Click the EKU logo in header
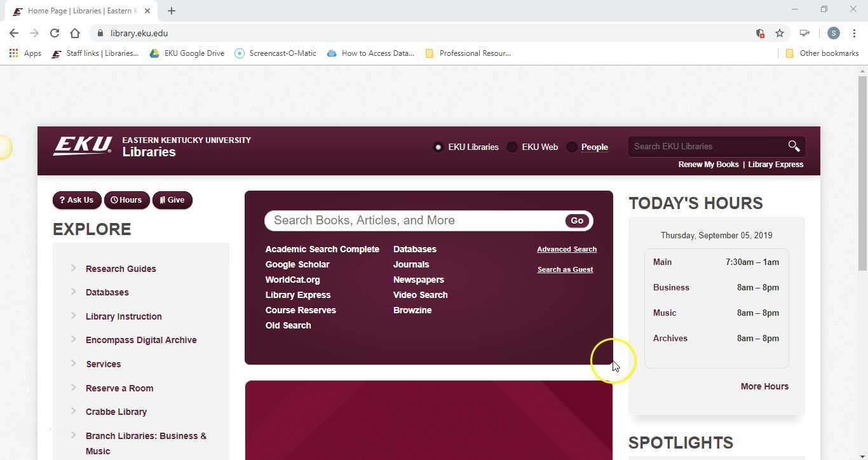 83,146
